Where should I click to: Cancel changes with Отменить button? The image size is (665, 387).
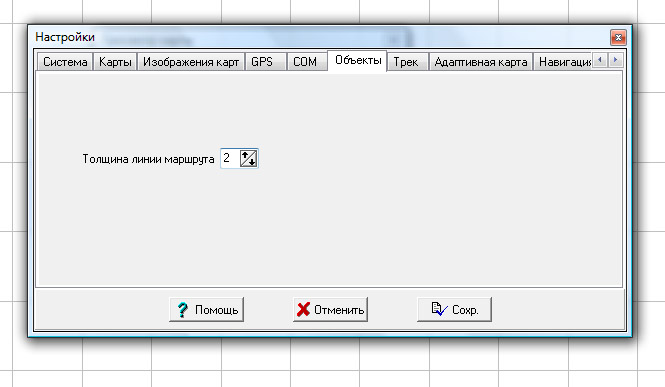(330, 309)
